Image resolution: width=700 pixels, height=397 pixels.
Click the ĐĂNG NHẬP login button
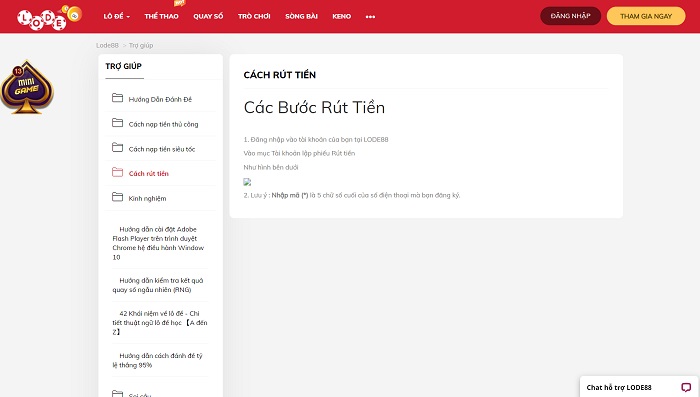pyautogui.click(x=571, y=16)
